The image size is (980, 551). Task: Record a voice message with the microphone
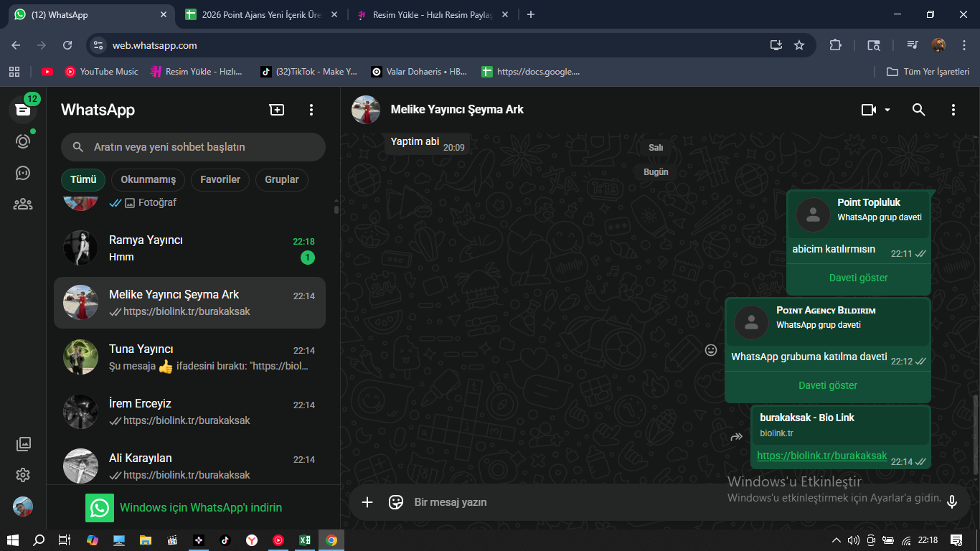coord(952,502)
